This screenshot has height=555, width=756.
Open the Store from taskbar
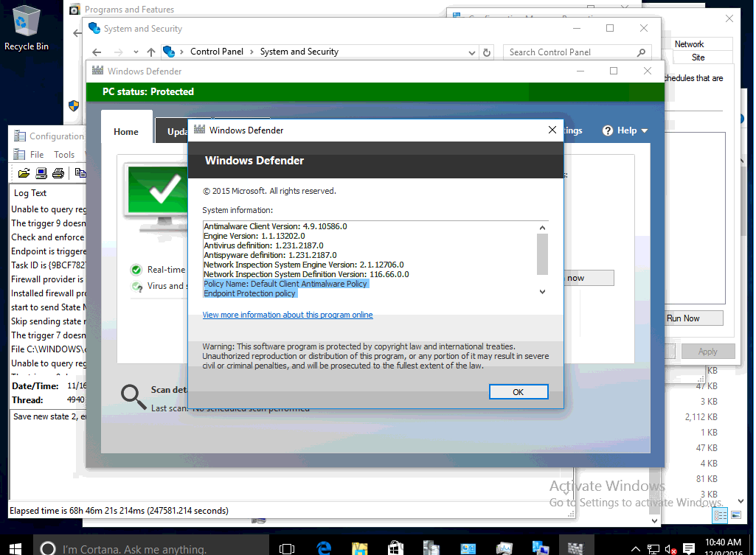point(395,548)
